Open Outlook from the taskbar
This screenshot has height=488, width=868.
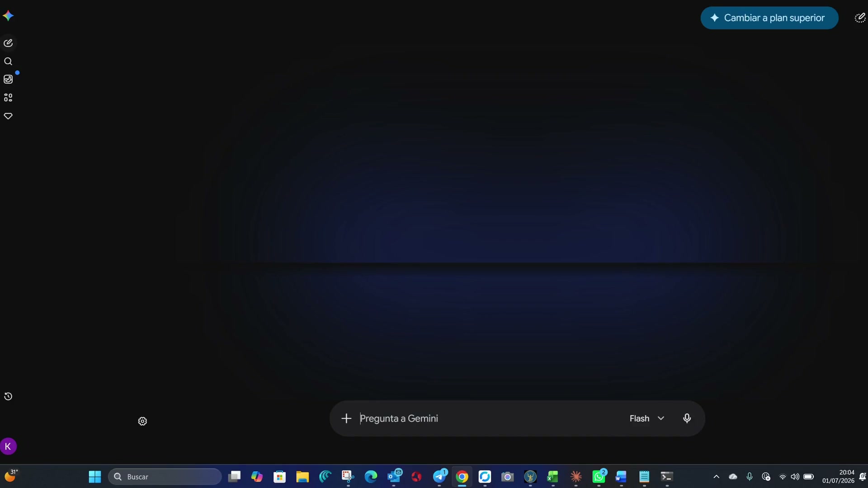click(x=394, y=477)
